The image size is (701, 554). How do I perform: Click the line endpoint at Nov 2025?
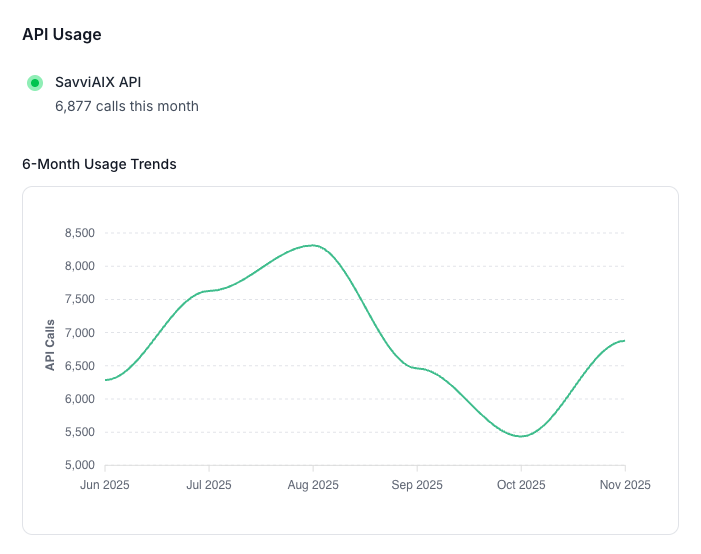tap(625, 341)
